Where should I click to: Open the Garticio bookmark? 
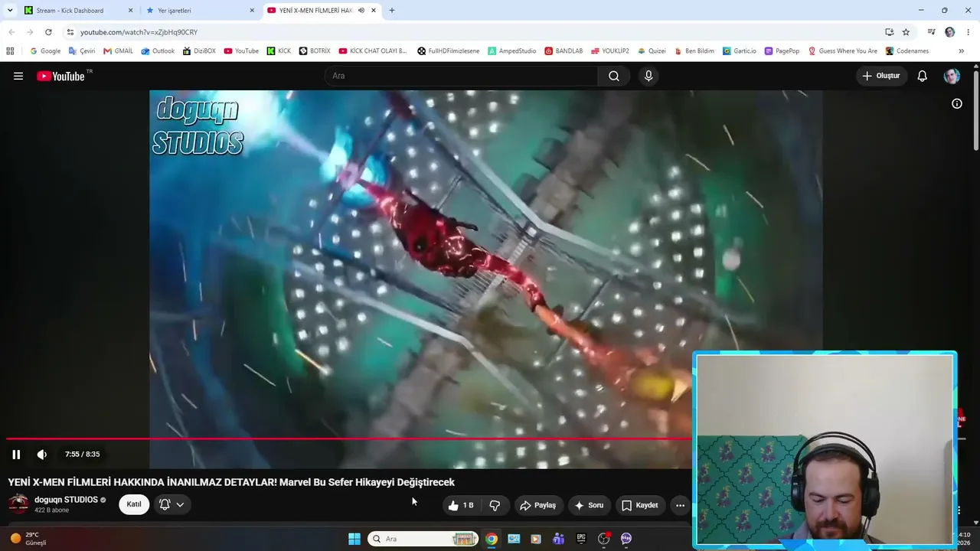tap(740, 51)
